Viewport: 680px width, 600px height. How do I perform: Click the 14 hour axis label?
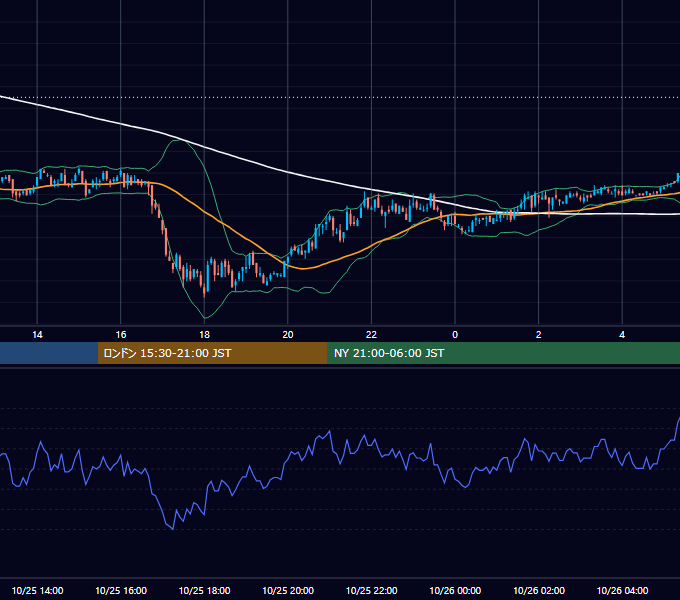37,335
